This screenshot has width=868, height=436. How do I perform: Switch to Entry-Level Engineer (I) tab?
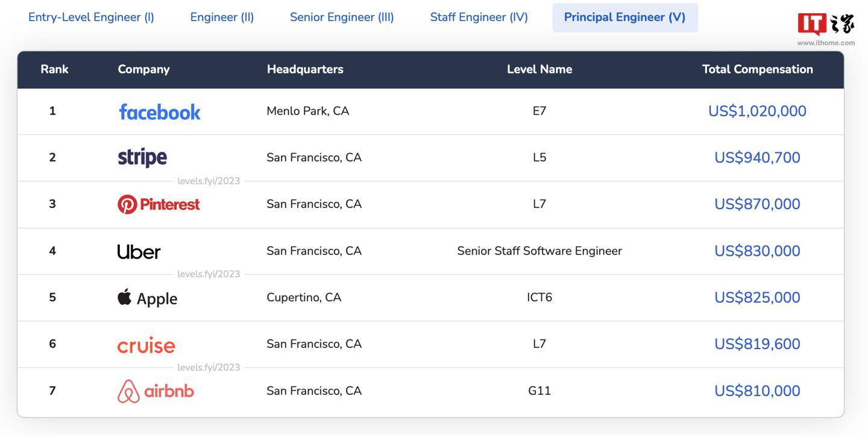click(x=91, y=17)
